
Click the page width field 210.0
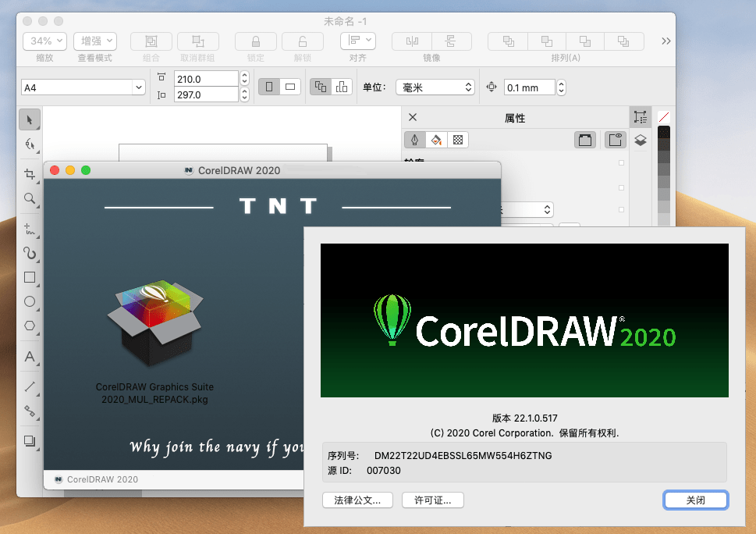coord(206,79)
